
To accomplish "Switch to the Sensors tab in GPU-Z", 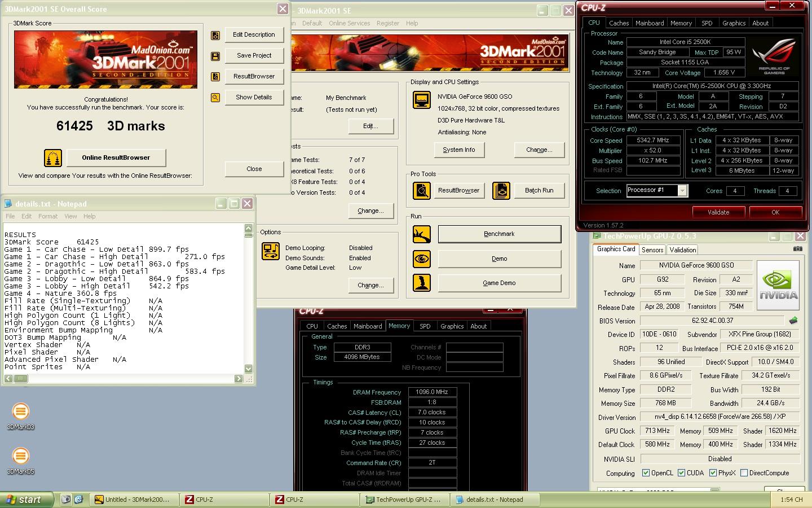I will tap(652, 250).
